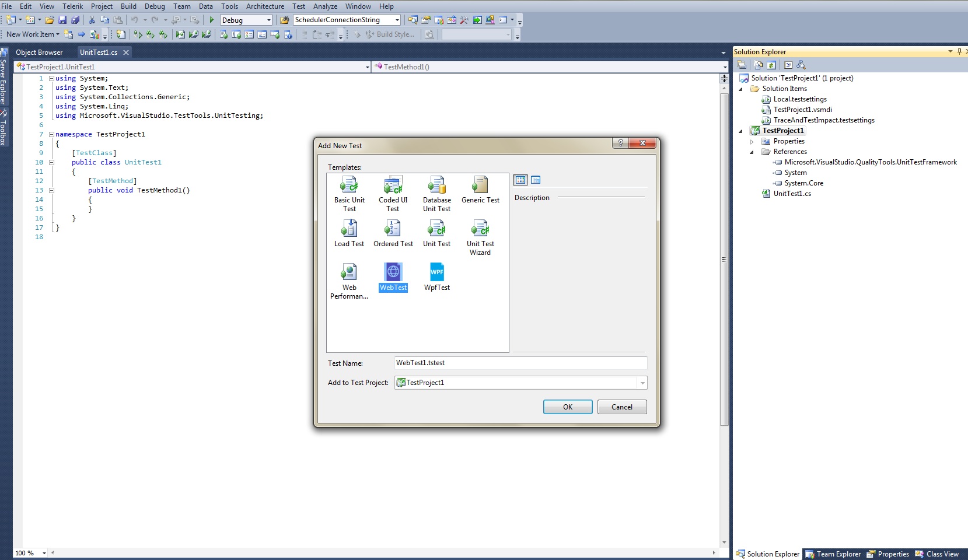
Task: Click the dialog Help question mark button
Action: [620, 143]
